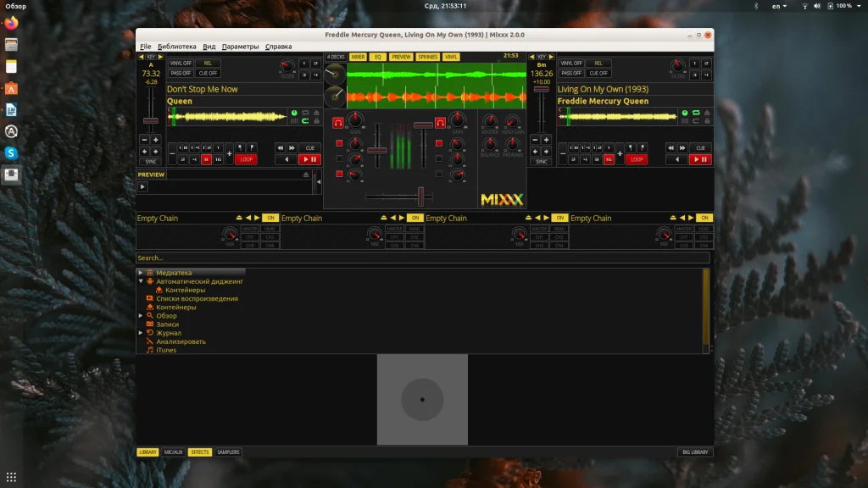The image size is (868, 488).
Task: Click the iTunes music note icon
Action: pyautogui.click(x=150, y=350)
